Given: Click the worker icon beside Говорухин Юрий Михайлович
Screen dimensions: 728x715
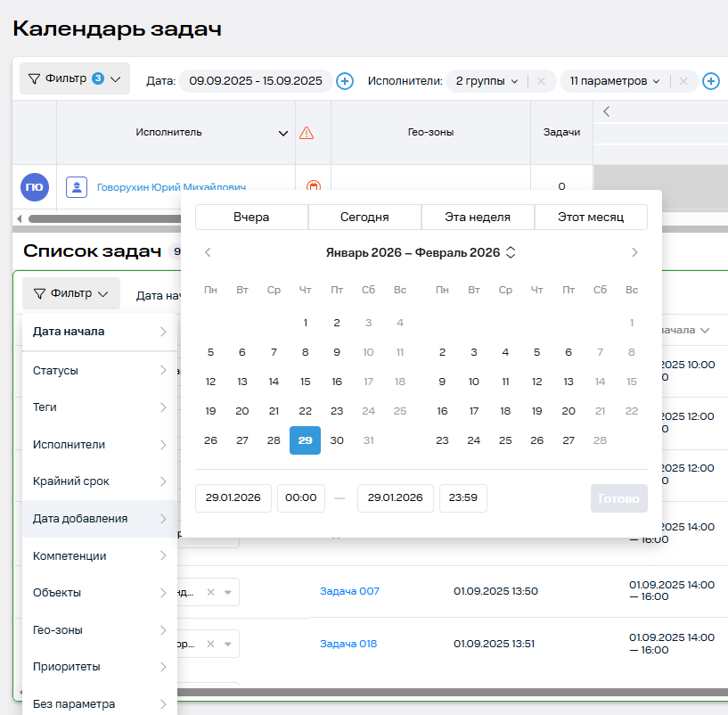Looking at the screenshot, I should (x=77, y=187).
